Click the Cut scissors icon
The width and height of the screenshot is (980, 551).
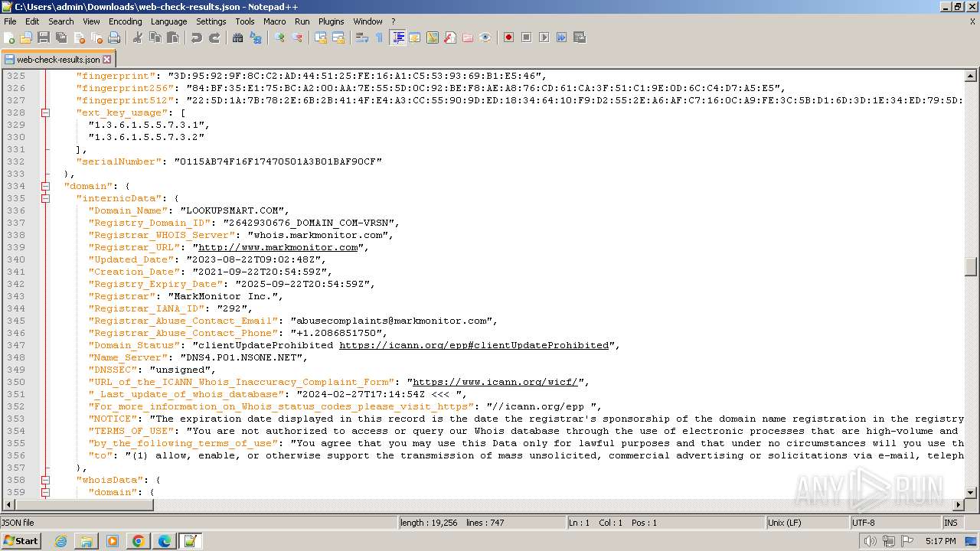[x=138, y=37]
